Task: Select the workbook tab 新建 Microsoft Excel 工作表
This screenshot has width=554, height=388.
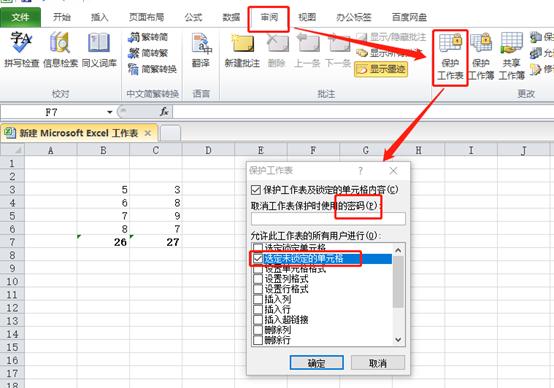Action: (x=78, y=133)
